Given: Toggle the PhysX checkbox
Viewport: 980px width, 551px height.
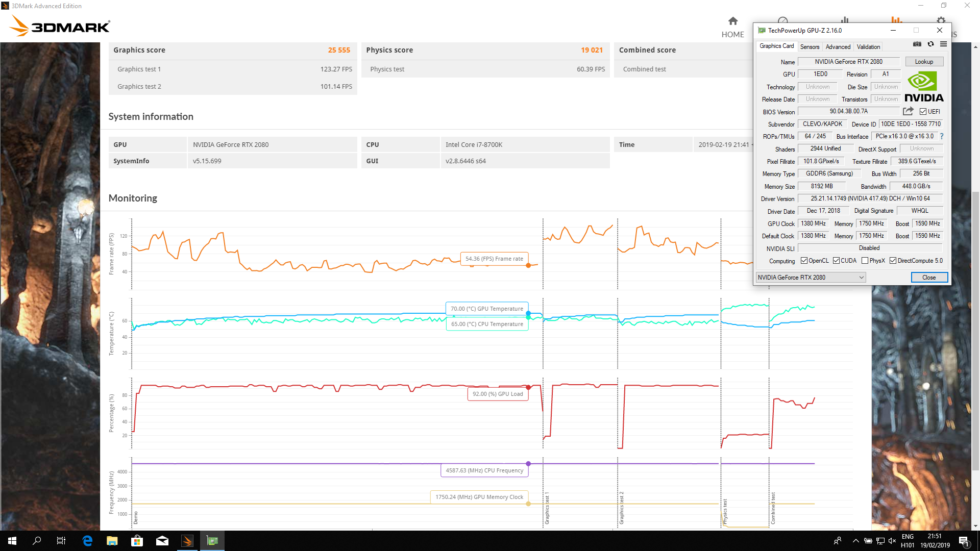Looking at the screenshot, I should [x=865, y=261].
